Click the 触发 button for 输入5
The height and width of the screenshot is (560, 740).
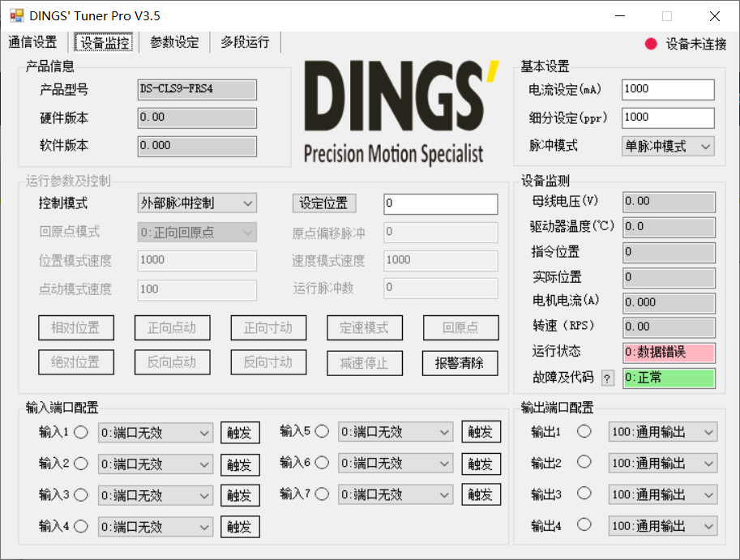pyautogui.click(x=481, y=432)
